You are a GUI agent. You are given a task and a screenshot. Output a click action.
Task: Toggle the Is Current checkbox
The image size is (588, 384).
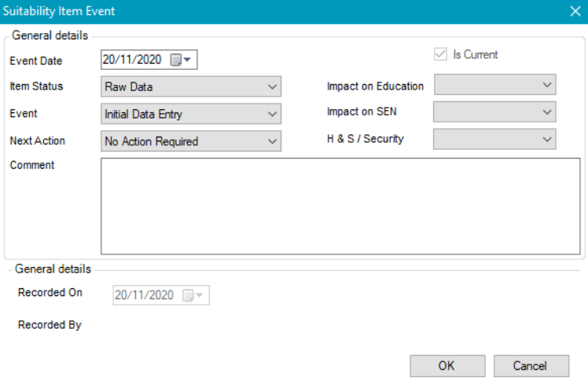pos(440,55)
